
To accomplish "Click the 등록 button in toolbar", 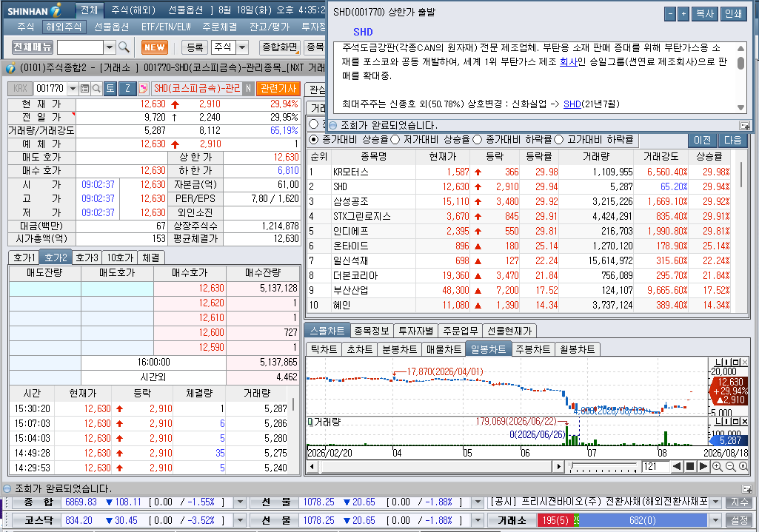I will (x=195, y=47).
